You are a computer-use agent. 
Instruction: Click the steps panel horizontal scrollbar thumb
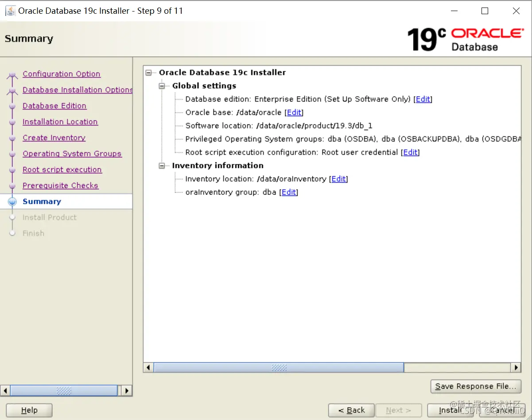[x=64, y=391]
